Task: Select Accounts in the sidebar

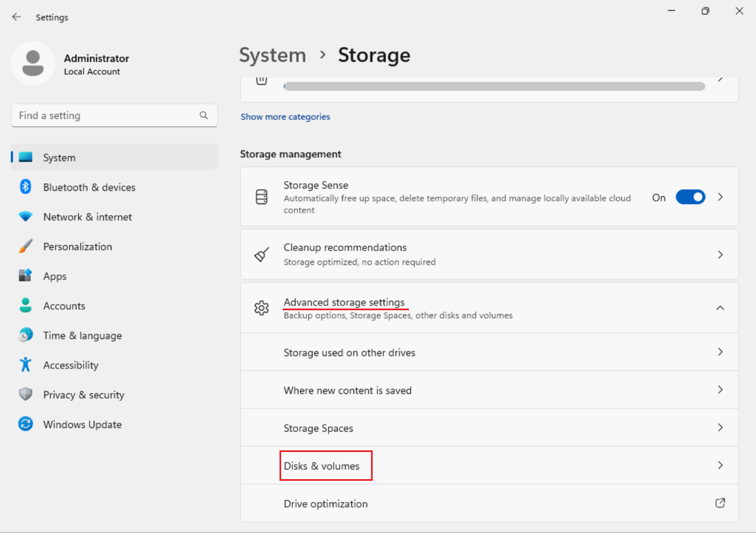Action: [x=114, y=306]
